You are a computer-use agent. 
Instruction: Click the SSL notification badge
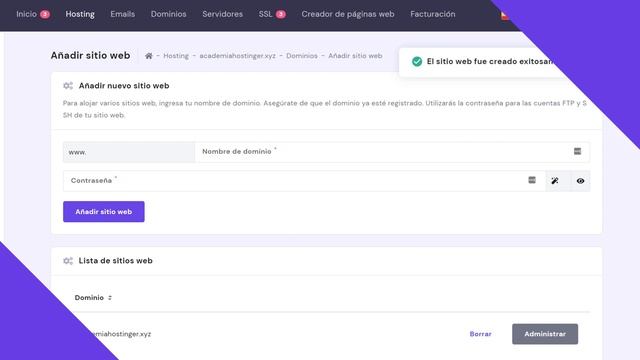(x=280, y=14)
